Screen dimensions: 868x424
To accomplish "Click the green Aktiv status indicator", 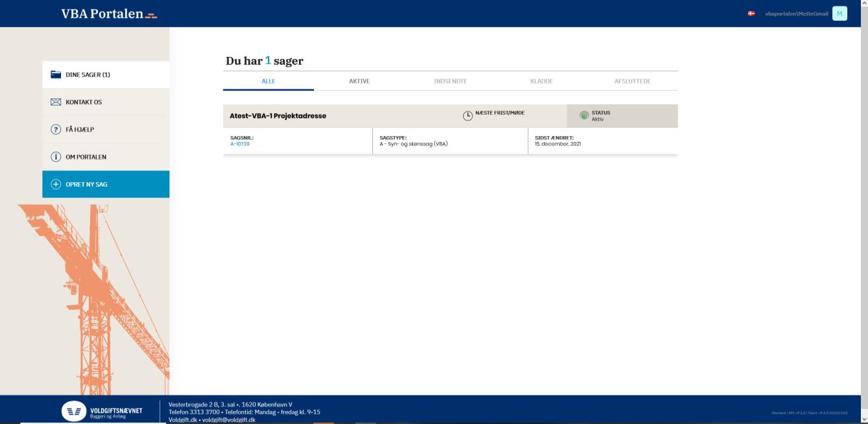I will click(584, 115).
